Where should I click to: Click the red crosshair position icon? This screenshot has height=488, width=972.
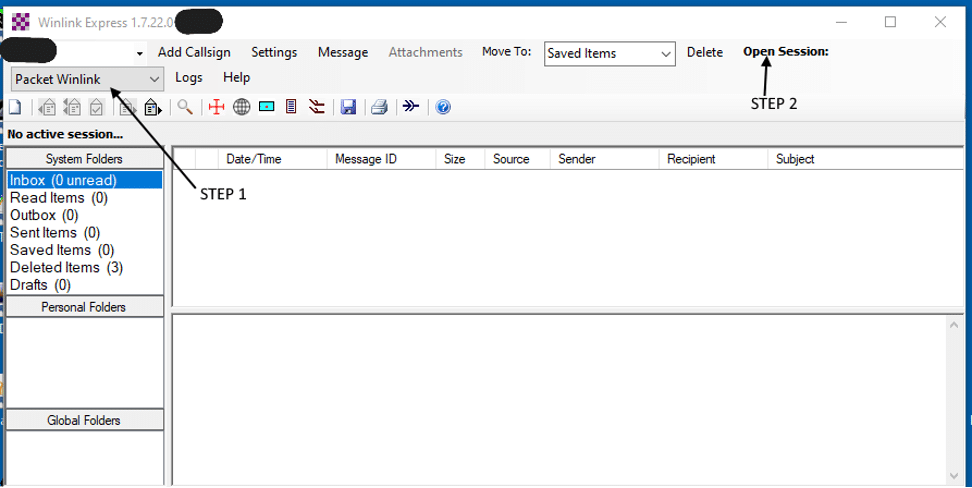[x=217, y=107]
